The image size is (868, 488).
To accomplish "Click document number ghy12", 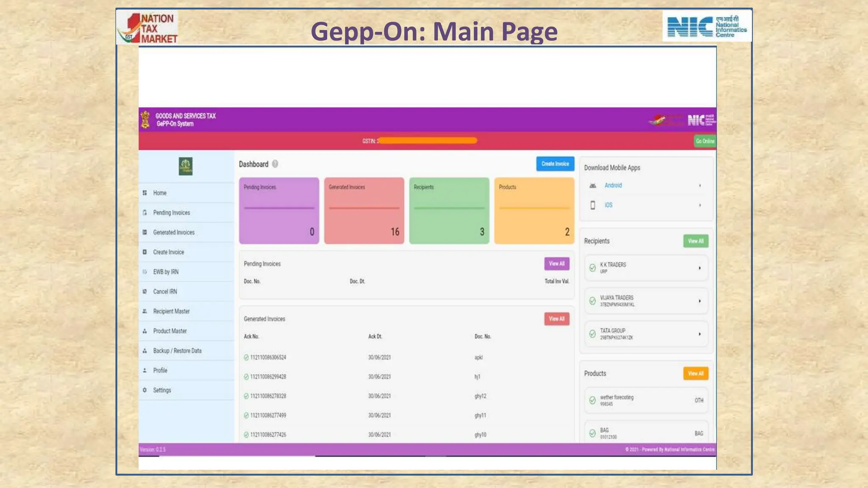I will pos(480,396).
